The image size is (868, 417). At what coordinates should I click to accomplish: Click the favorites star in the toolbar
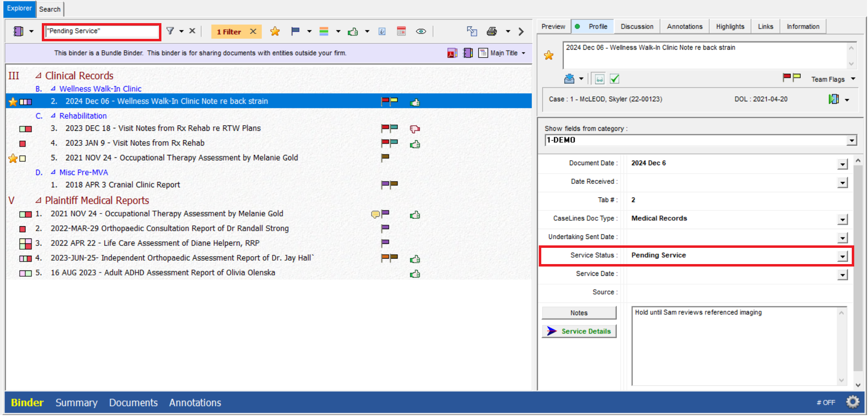pyautogui.click(x=275, y=31)
